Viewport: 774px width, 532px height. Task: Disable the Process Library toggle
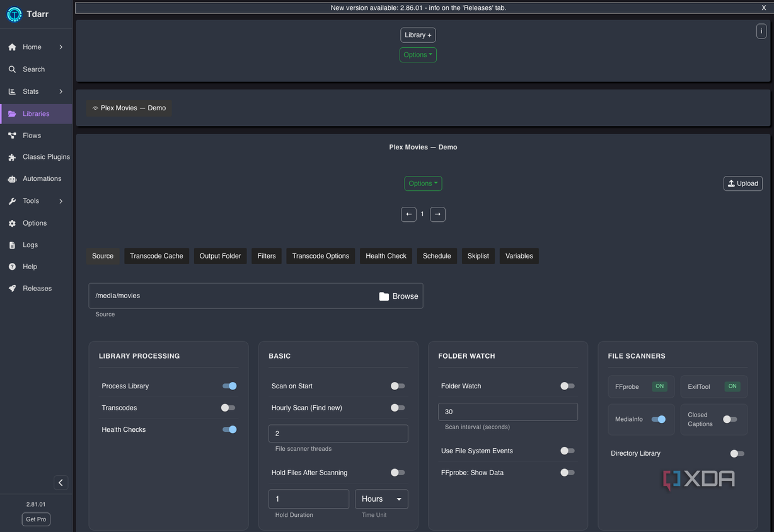[229, 386]
